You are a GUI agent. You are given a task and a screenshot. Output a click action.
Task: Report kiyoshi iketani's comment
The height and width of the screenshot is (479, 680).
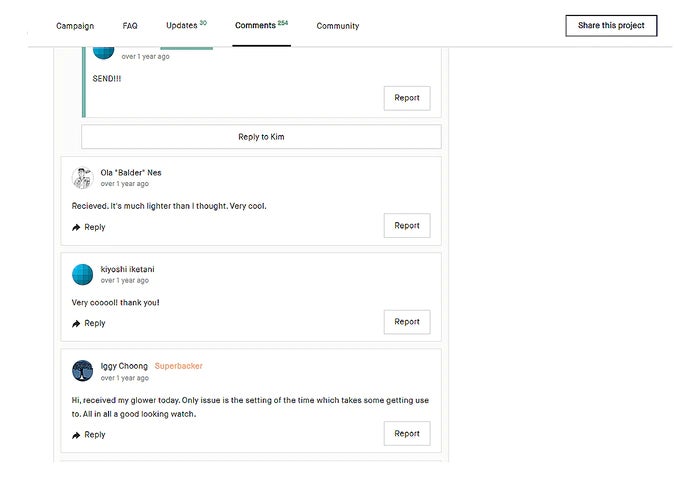click(x=407, y=322)
